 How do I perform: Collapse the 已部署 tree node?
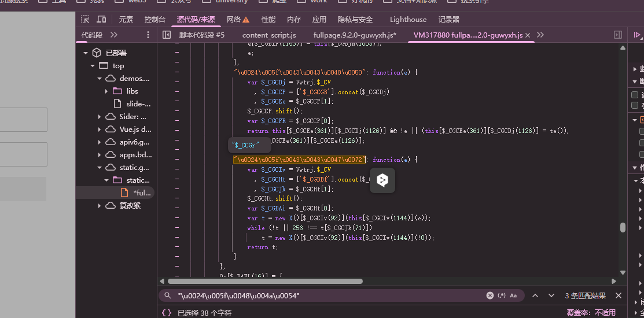click(86, 53)
